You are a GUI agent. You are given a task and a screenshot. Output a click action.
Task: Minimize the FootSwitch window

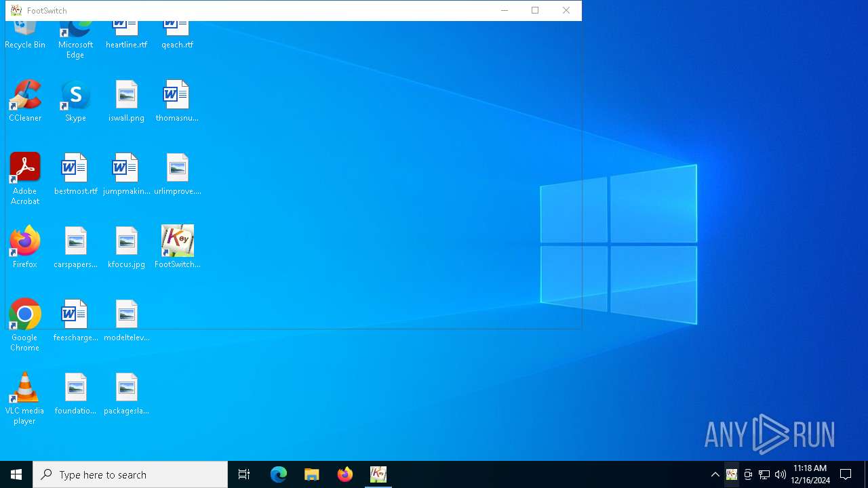pyautogui.click(x=504, y=10)
